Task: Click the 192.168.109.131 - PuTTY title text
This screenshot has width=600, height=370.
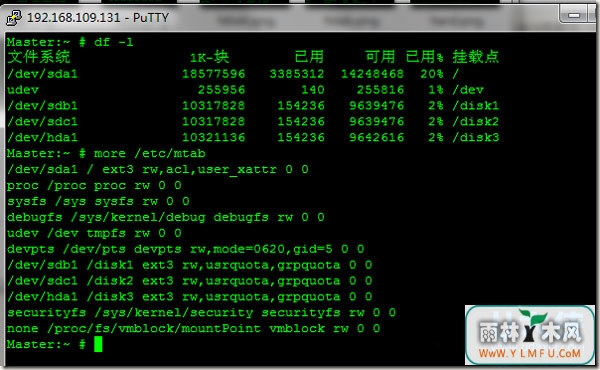Action: 98,18
